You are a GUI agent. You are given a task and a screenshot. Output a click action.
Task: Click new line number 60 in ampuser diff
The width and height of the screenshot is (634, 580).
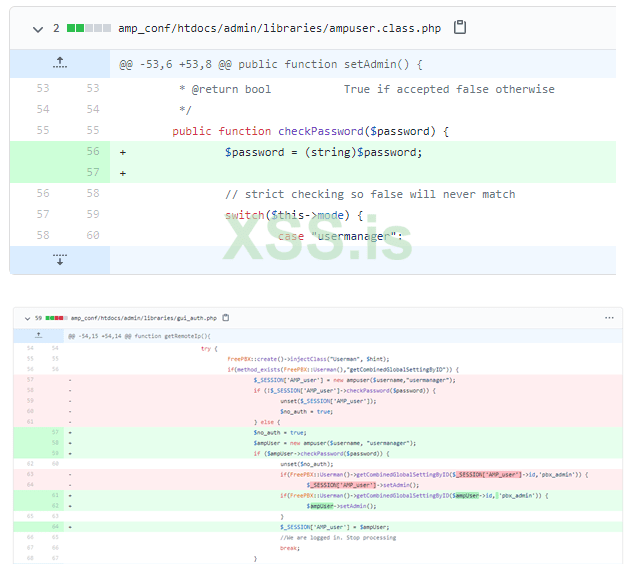(x=92, y=236)
